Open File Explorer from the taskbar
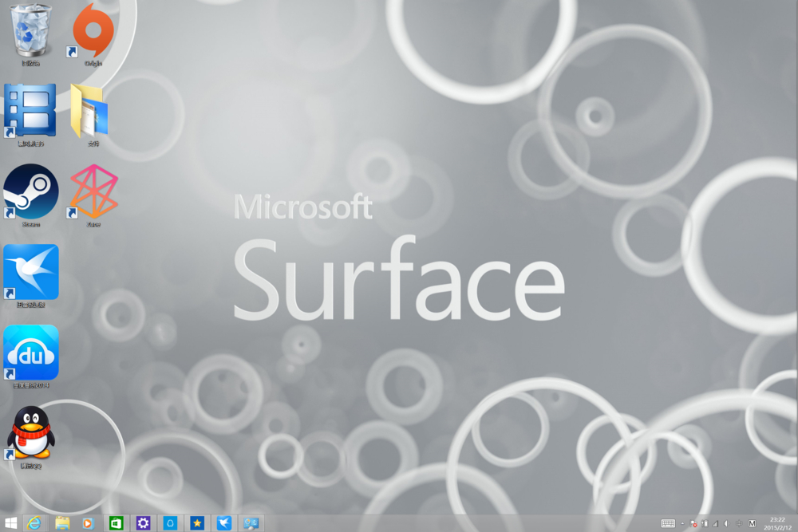798x532 pixels. coord(62,523)
